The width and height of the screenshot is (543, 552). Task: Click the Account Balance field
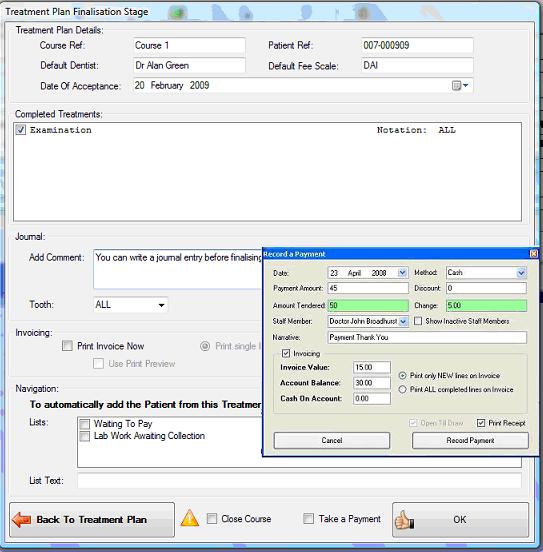click(372, 383)
